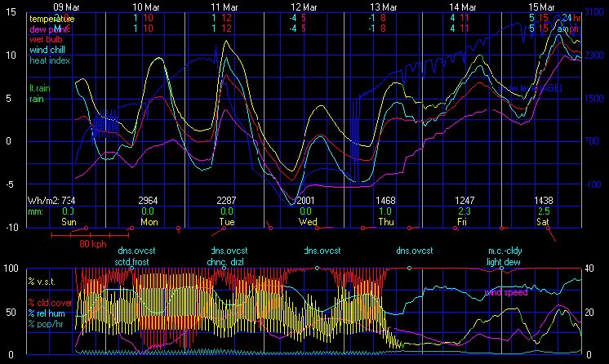Select the 14 Mar date label

click(x=463, y=7)
